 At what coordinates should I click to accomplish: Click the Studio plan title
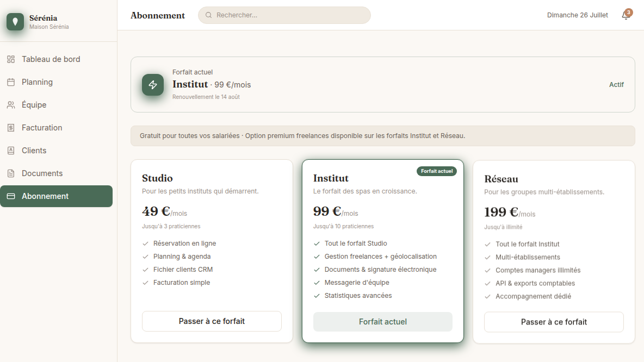pyautogui.click(x=157, y=178)
